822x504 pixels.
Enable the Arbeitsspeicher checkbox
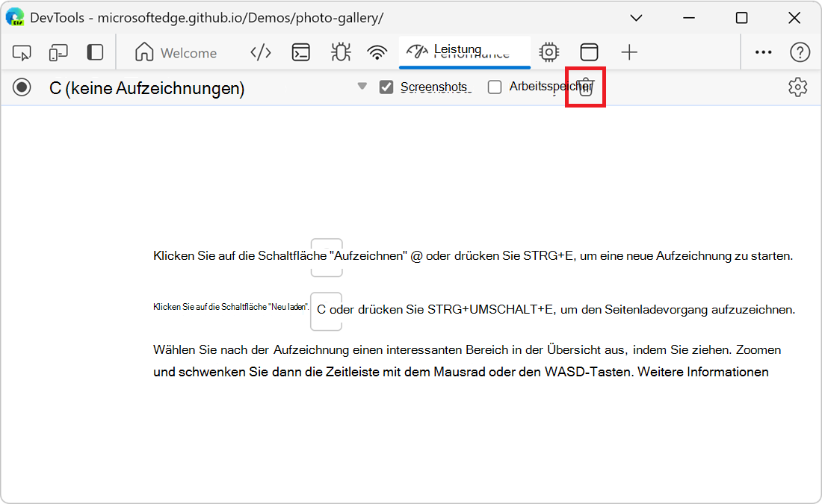(495, 87)
